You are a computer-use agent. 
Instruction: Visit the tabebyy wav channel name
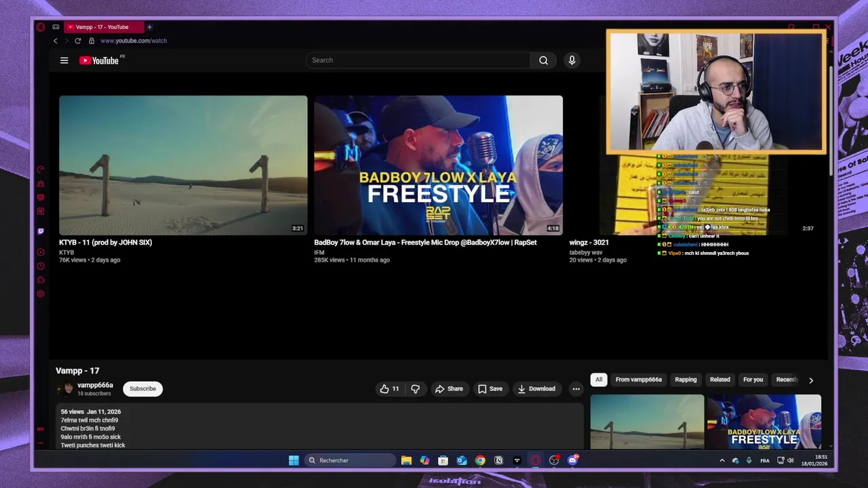point(586,252)
